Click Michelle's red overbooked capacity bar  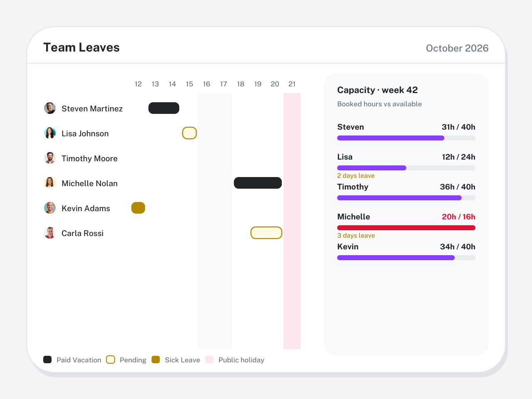(x=406, y=228)
